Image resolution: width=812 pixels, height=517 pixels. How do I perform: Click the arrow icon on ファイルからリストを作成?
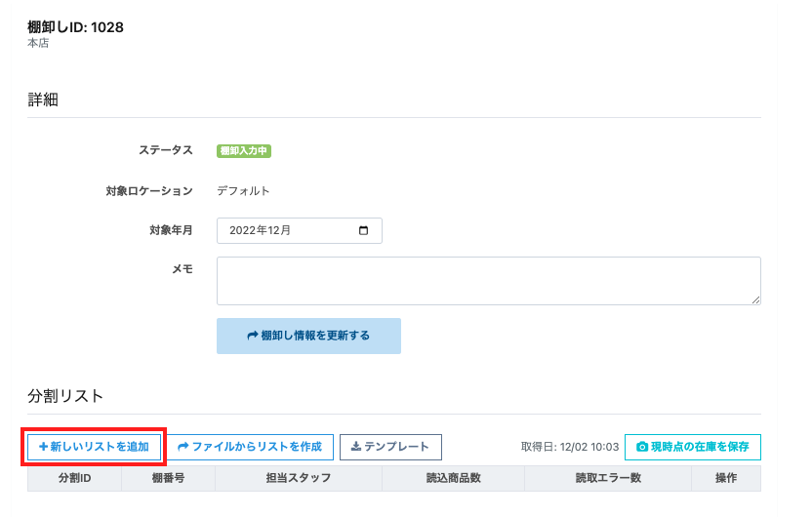183,447
